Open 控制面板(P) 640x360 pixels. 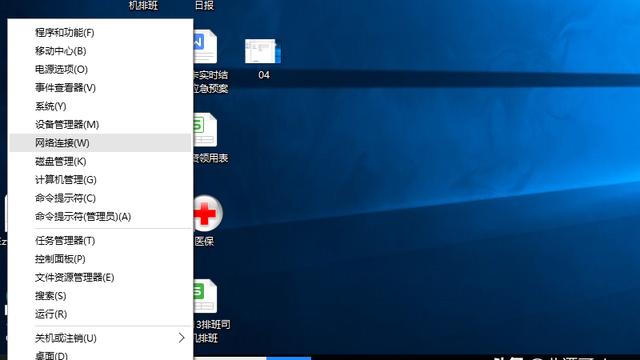pyautogui.click(x=100, y=259)
